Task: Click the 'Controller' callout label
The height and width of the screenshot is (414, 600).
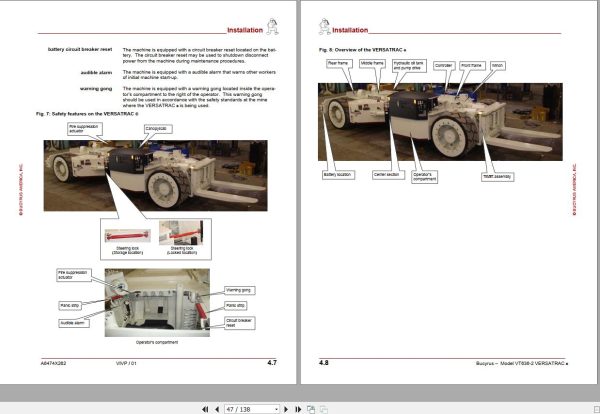Action: [444, 66]
